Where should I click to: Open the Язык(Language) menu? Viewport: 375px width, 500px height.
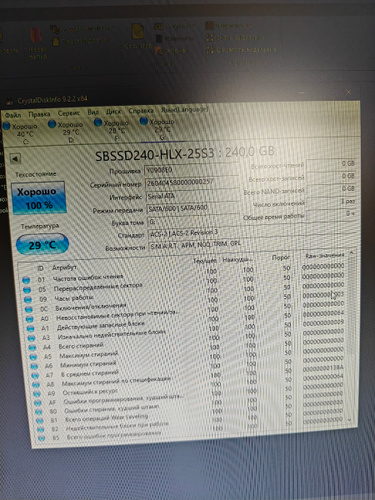(185, 109)
